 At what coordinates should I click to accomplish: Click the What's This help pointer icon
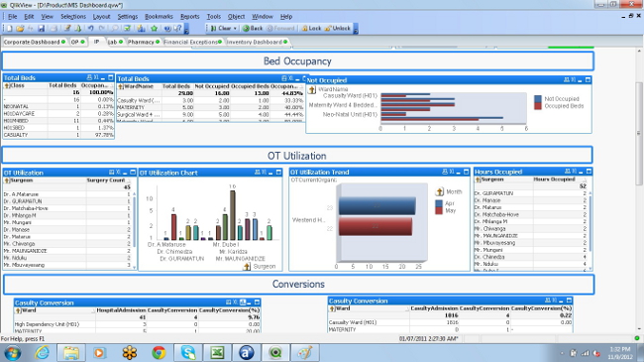click(x=177, y=29)
